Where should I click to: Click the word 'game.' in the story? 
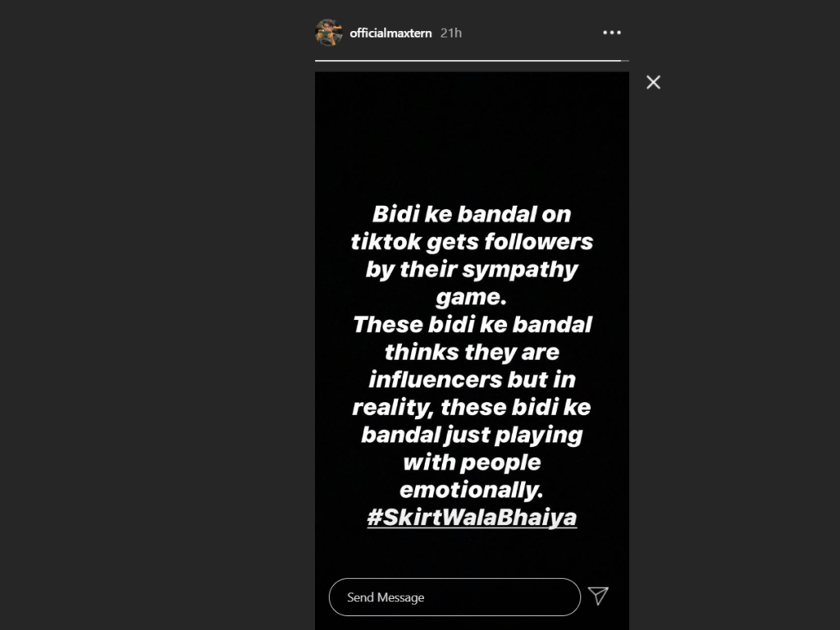pos(472,297)
